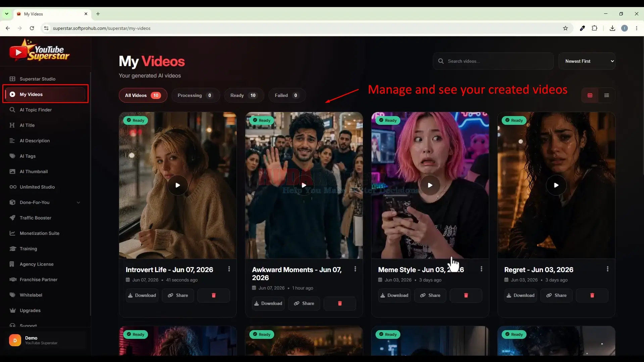Select Ready filter tab
The height and width of the screenshot is (362, 644).
[x=244, y=95]
